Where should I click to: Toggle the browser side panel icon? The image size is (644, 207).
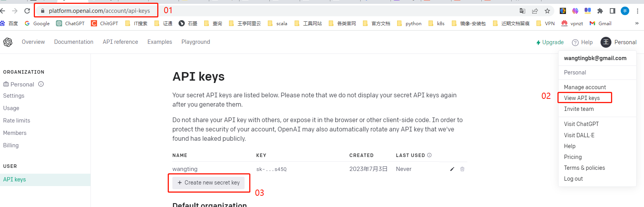pyautogui.click(x=613, y=11)
